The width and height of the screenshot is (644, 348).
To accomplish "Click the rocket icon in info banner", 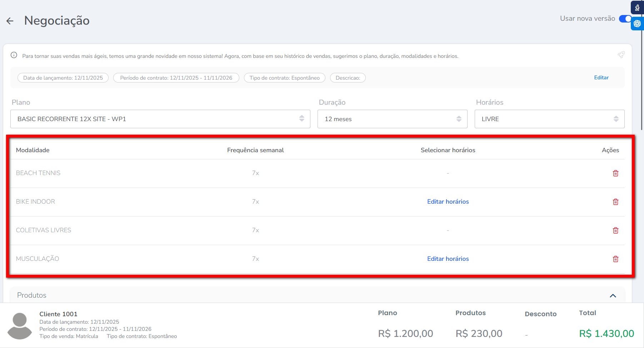I will click(x=621, y=55).
